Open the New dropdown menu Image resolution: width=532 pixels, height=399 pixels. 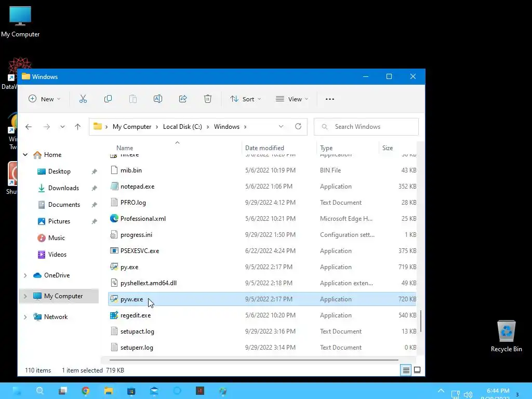pos(45,99)
